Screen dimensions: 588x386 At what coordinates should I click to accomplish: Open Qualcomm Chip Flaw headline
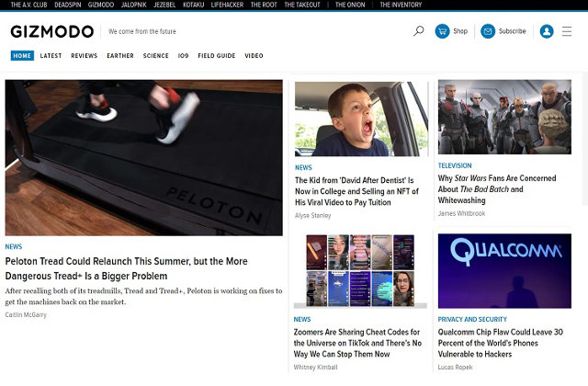(x=501, y=343)
